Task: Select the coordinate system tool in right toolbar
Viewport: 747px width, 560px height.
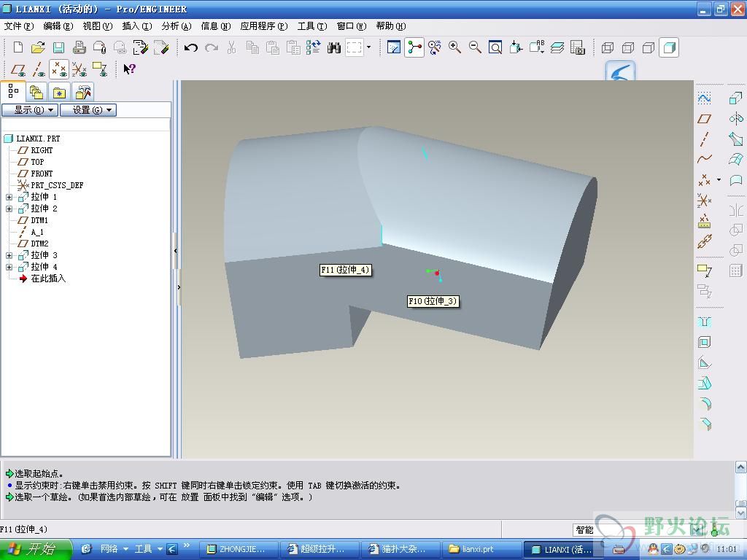Action: pos(704,200)
